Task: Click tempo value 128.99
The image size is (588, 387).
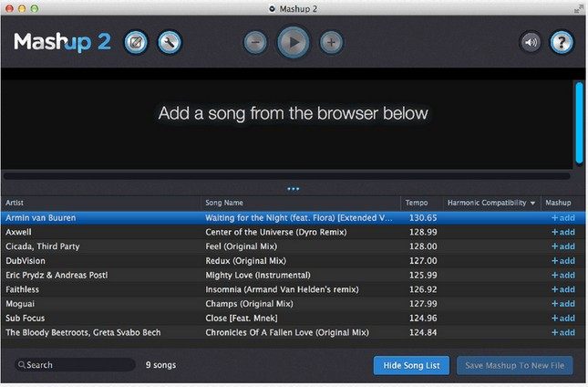Action: pos(423,232)
